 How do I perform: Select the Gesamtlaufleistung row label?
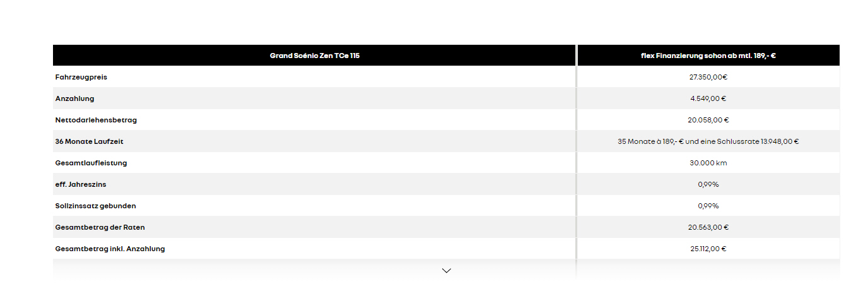tap(91, 163)
